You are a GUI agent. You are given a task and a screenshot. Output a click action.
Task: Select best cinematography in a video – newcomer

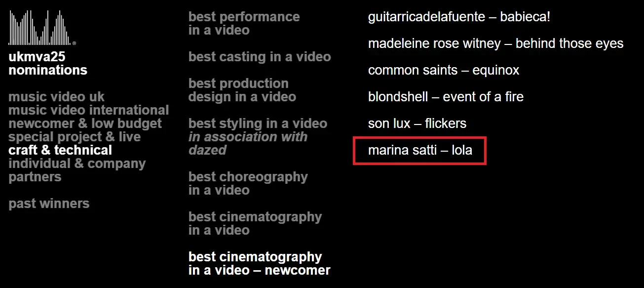[259, 263]
